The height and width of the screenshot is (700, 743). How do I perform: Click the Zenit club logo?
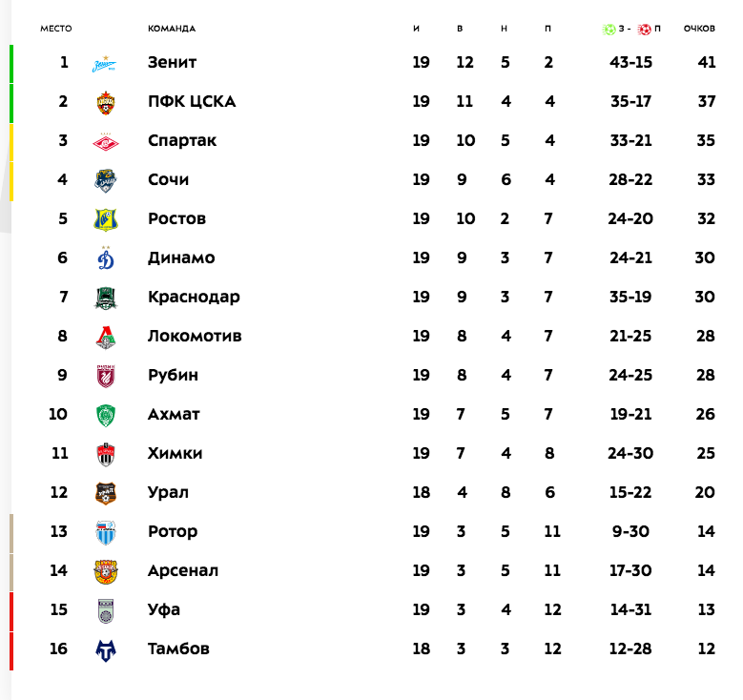[106, 63]
